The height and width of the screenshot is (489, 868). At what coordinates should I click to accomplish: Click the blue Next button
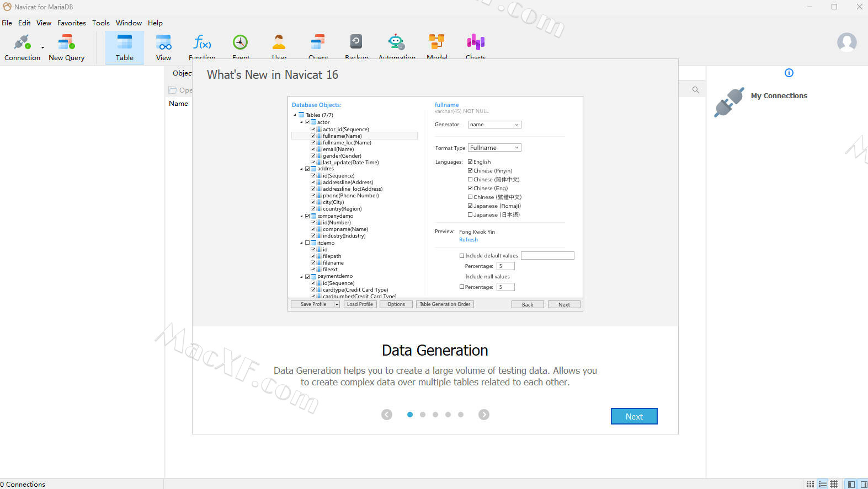coord(633,416)
